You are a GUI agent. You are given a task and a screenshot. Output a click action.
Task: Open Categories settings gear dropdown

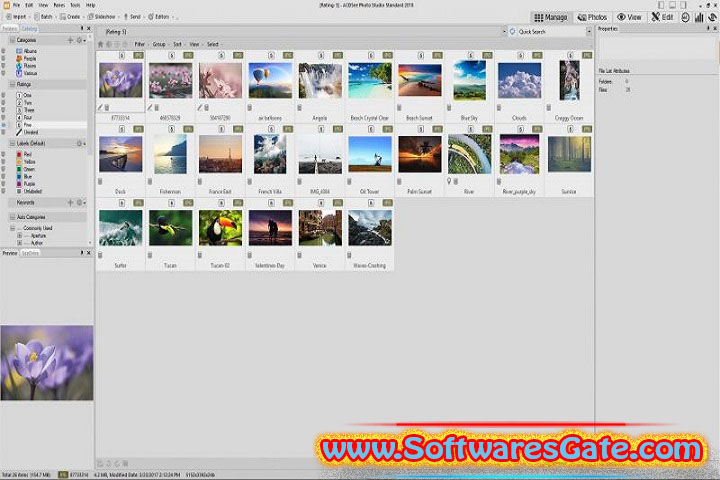point(80,40)
